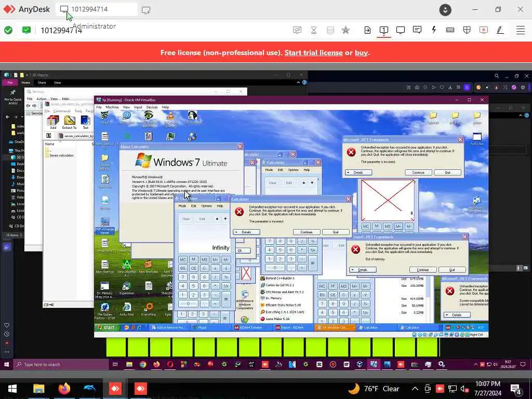Open VirtualBox Input menu
Screen dimensions: 532x399
coord(138,107)
